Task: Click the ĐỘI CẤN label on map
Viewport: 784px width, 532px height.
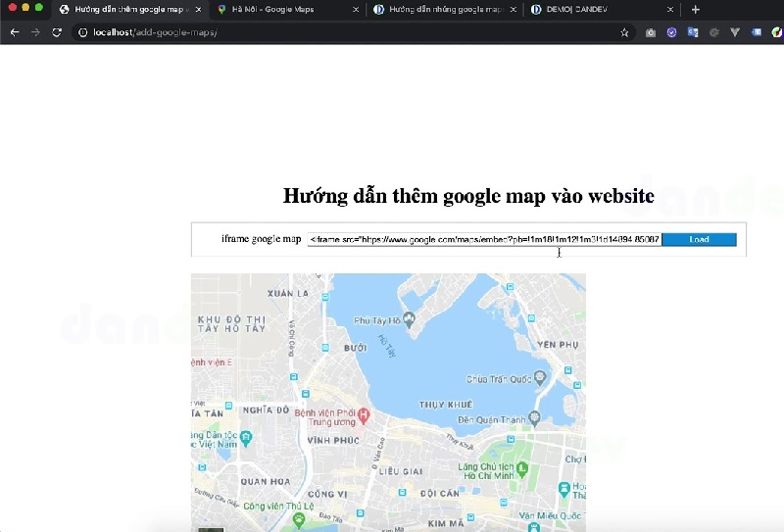Action: click(x=439, y=494)
